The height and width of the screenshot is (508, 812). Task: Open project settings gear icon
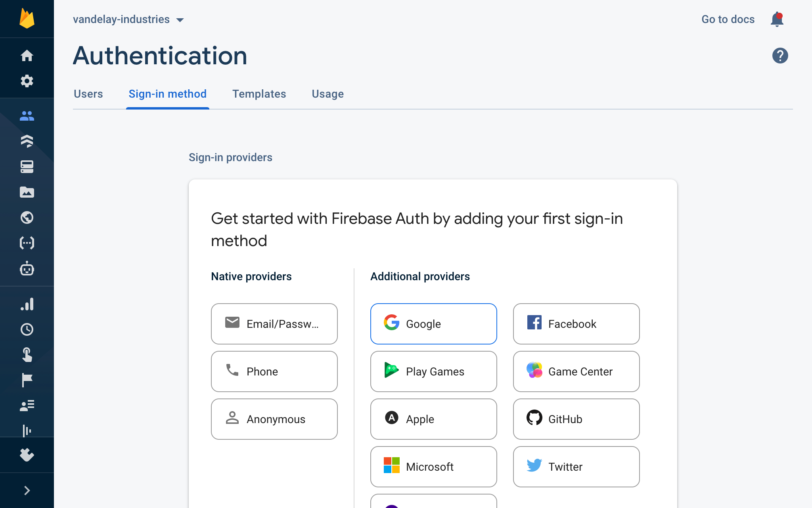27,81
